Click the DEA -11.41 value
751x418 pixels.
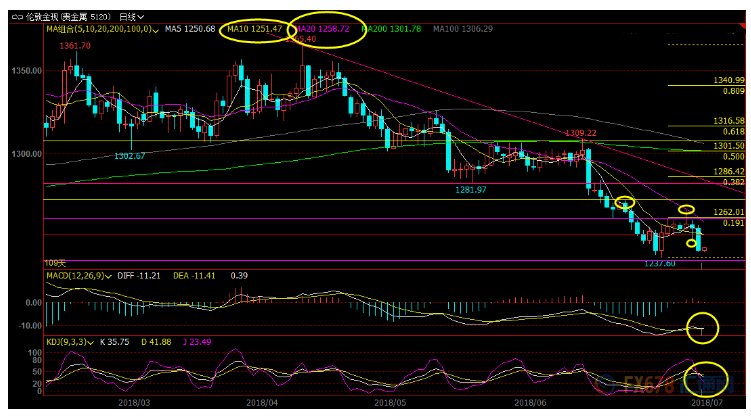tap(194, 276)
